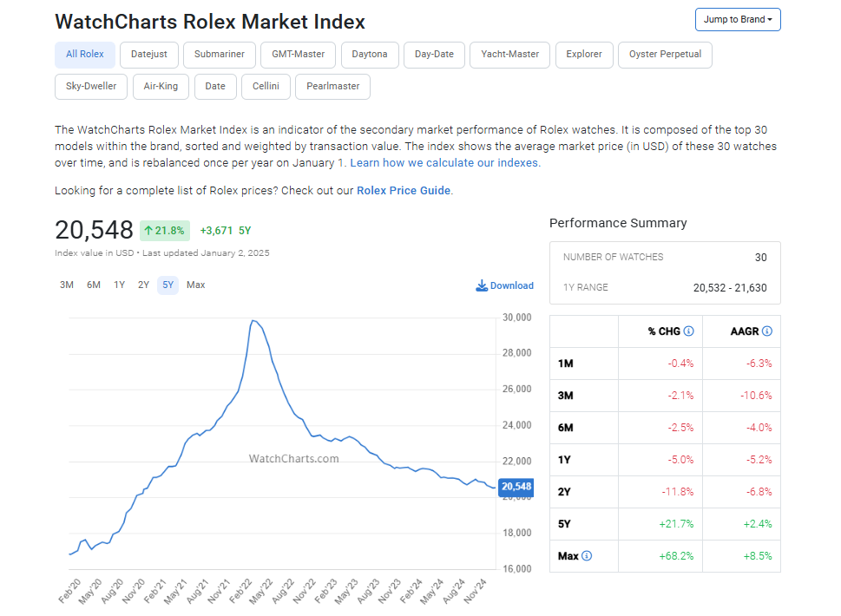Click the chart peak near Feb'22
Viewport: 841px width, 616px height.
coord(253,321)
